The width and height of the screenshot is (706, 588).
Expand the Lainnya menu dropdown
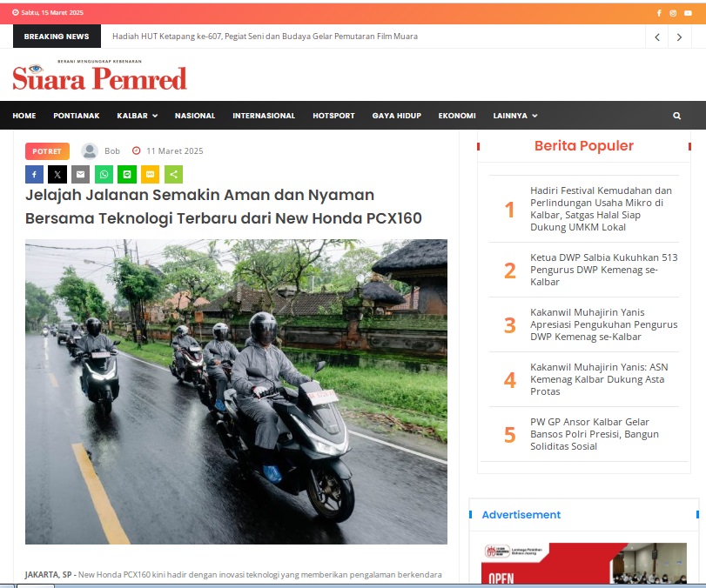515,116
